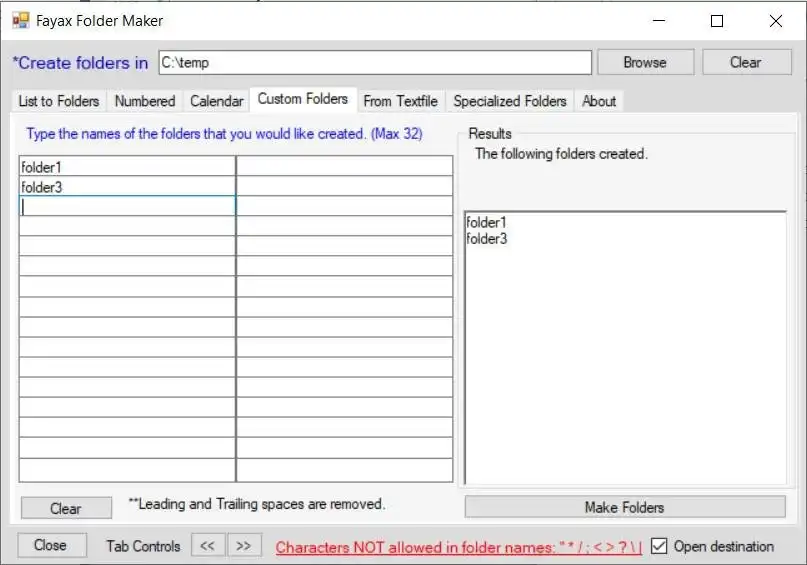Open the Numbered tab
This screenshot has height=565, width=807.
(145, 101)
